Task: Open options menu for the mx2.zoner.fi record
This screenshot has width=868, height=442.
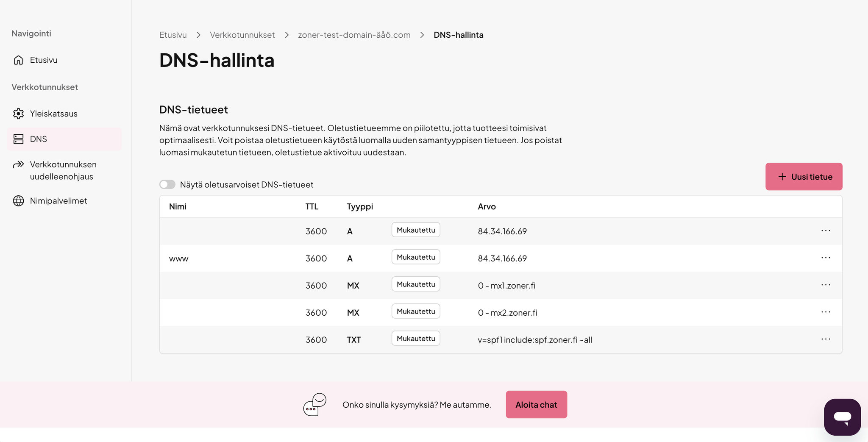Action: (826, 312)
